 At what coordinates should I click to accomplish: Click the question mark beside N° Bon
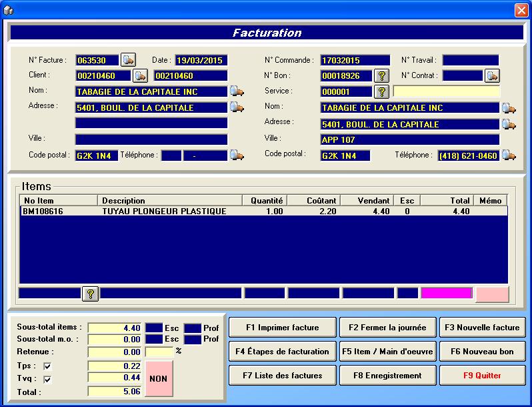click(x=382, y=75)
